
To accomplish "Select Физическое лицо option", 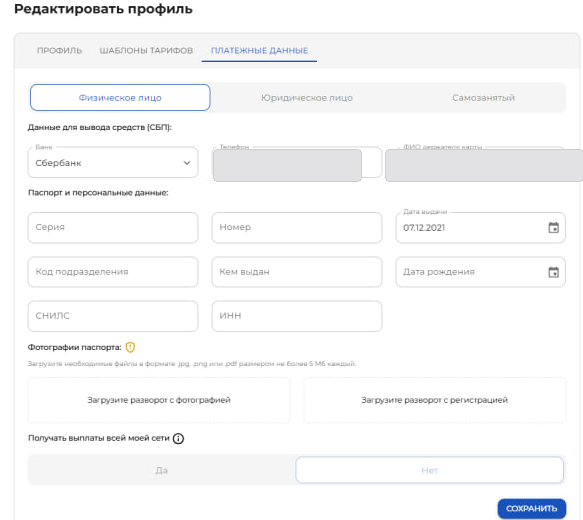I will tap(120, 97).
